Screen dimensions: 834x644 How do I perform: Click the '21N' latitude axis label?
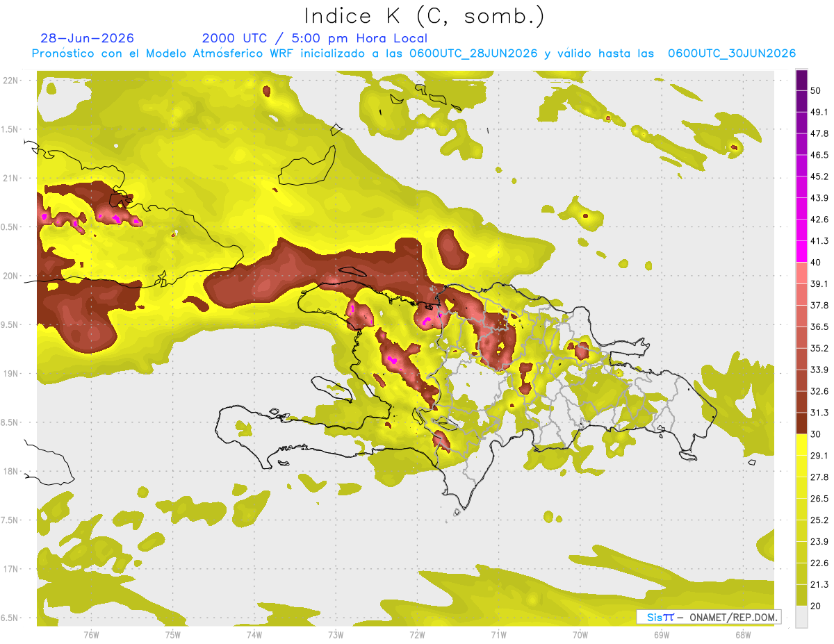(x=11, y=178)
